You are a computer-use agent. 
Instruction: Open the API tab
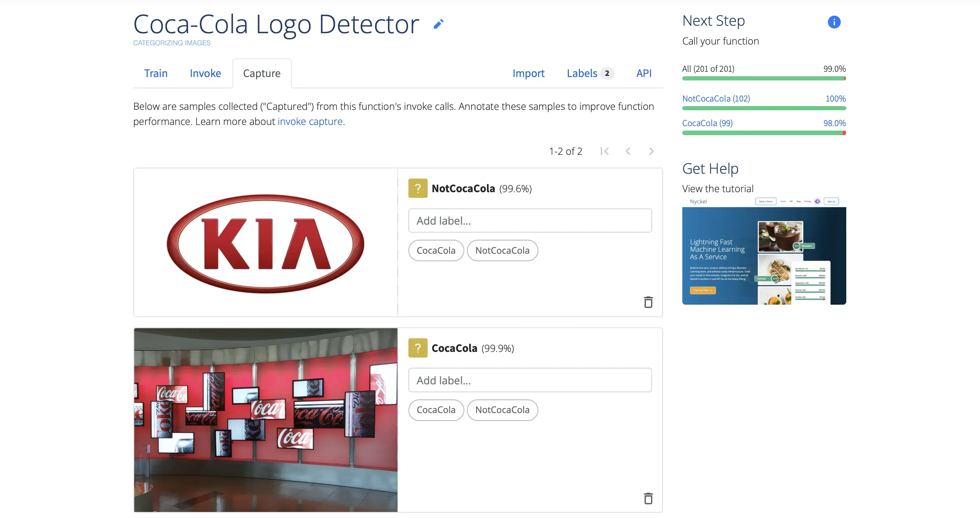644,73
